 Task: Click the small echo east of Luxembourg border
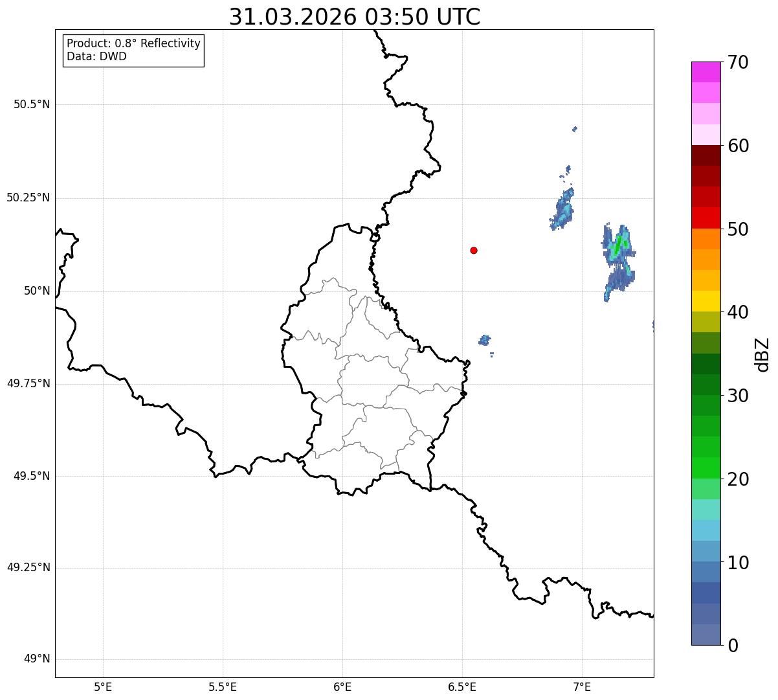pyautogui.click(x=485, y=340)
